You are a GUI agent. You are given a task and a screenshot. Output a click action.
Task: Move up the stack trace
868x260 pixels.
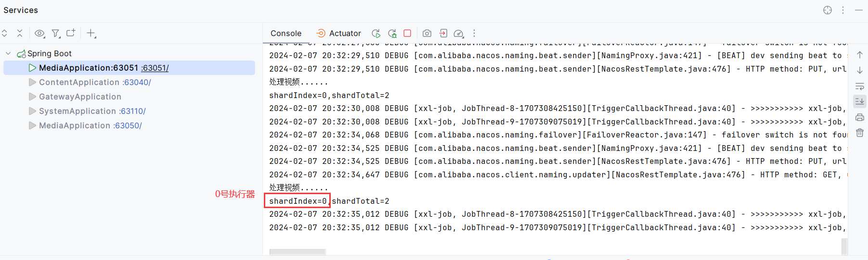point(860,55)
